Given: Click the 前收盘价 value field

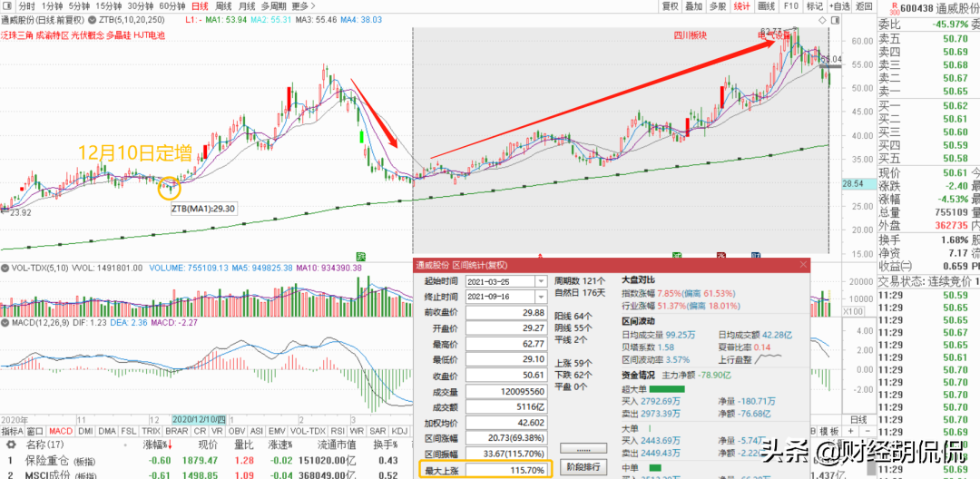Looking at the screenshot, I should [507, 312].
